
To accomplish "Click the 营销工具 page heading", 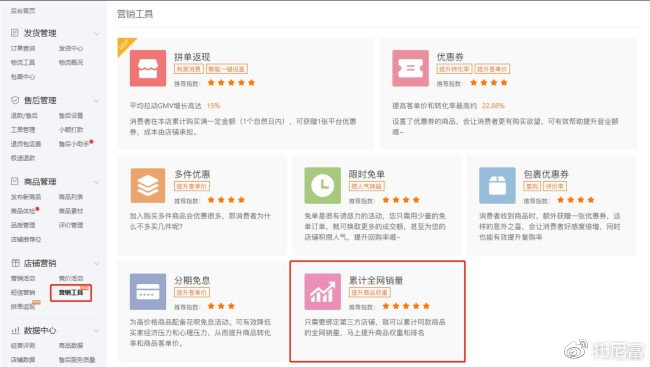I will pyautogui.click(x=135, y=14).
